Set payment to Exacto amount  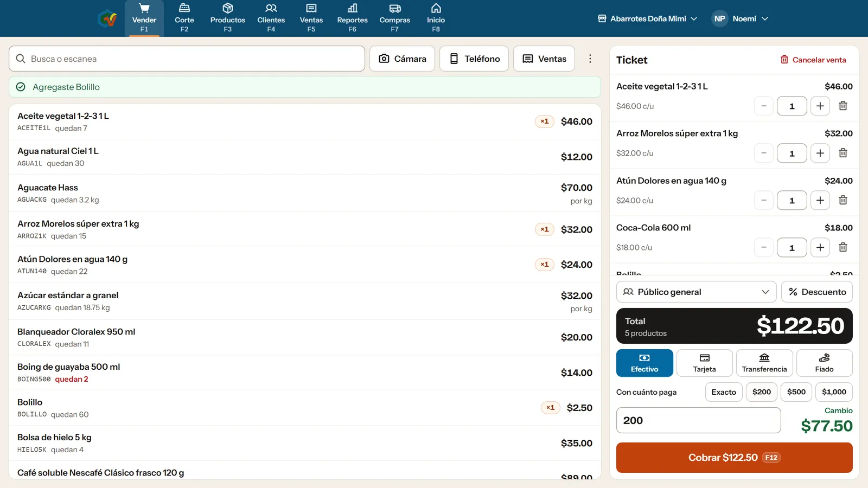click(x=724, y=392)
